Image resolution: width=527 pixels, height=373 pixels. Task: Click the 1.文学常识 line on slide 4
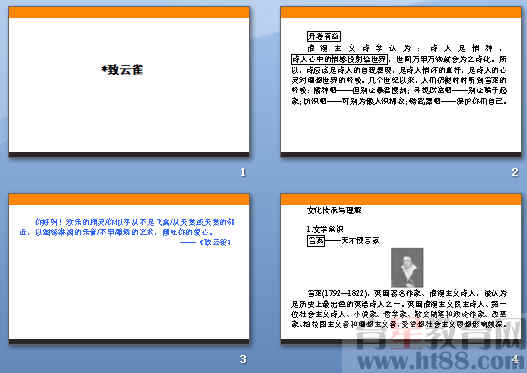(x=325, y=229)
